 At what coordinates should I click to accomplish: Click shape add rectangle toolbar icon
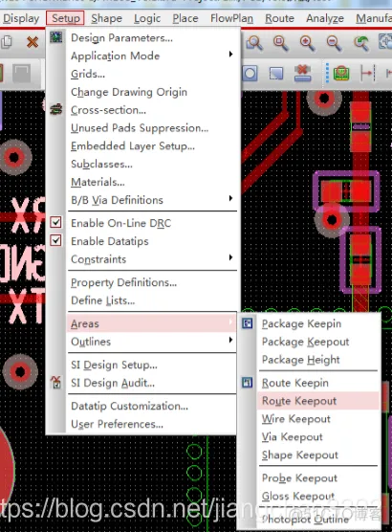[276, 74]
